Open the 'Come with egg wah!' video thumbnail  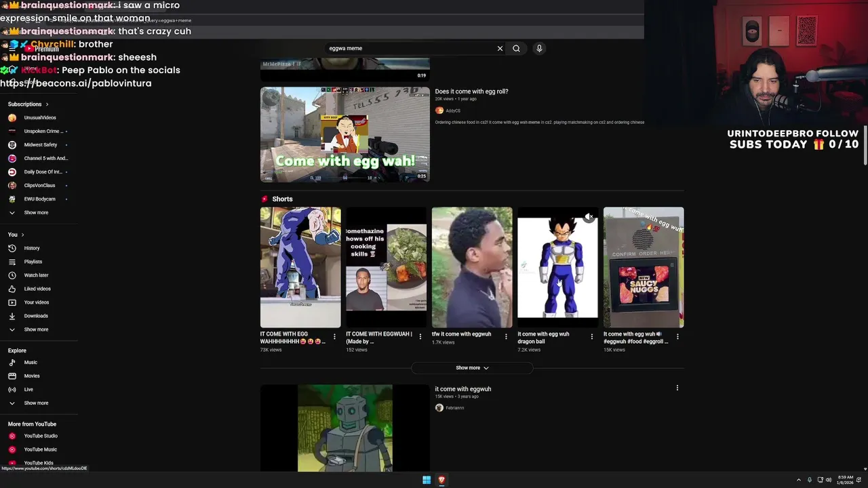pos(344,134)
